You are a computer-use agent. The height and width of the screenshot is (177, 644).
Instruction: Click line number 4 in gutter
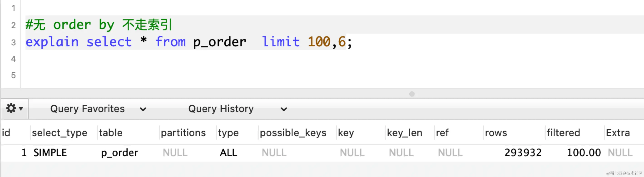13,59
